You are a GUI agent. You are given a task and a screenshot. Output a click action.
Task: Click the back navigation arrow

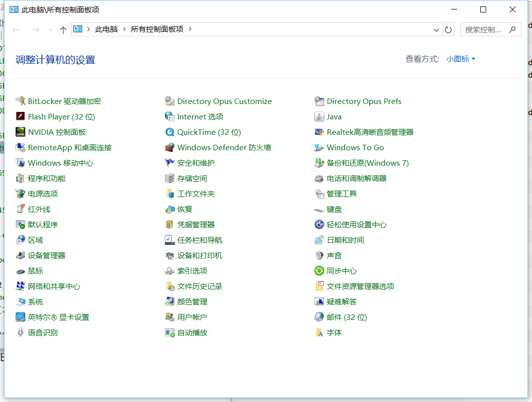pyautogui.click(x=16, y=29)
